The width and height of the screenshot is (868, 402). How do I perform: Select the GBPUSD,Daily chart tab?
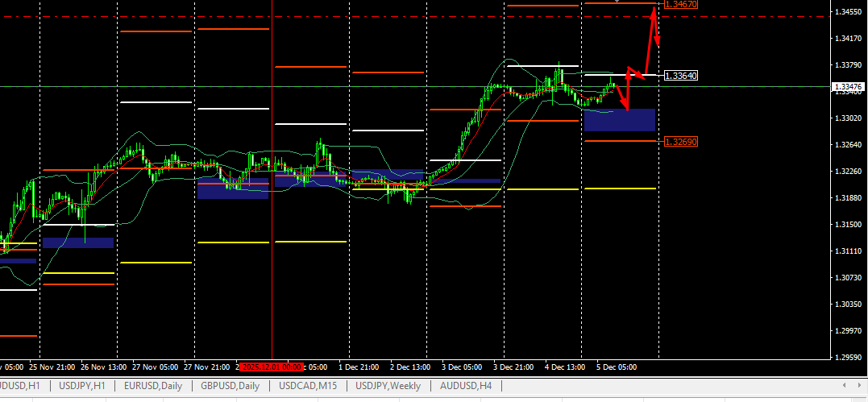tap(230, 385)
